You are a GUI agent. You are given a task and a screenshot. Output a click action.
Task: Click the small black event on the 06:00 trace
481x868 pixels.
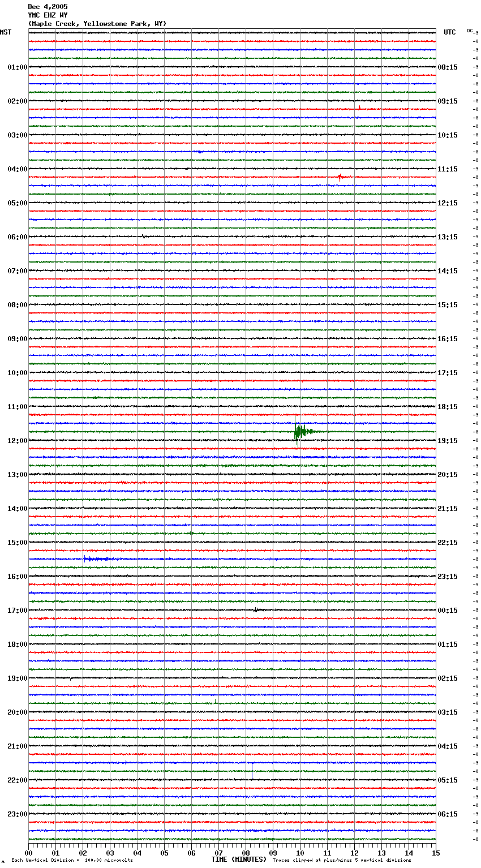click(x=143, y=237)
